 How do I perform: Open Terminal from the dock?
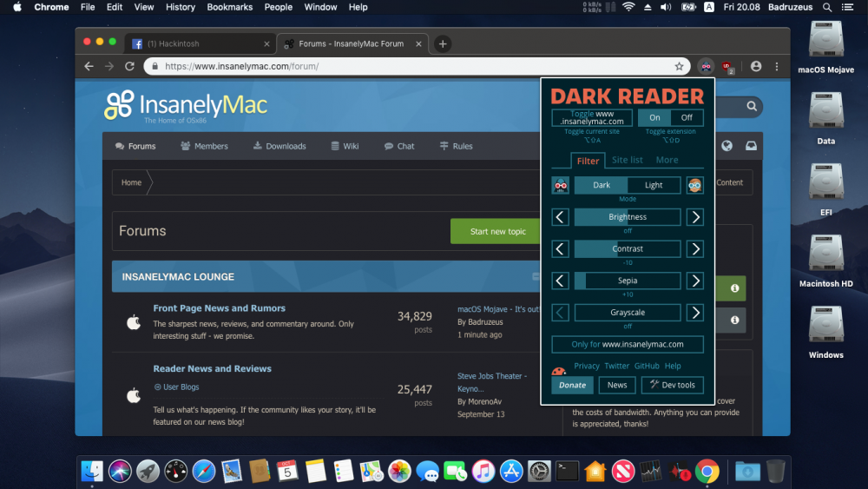[568, 472]
